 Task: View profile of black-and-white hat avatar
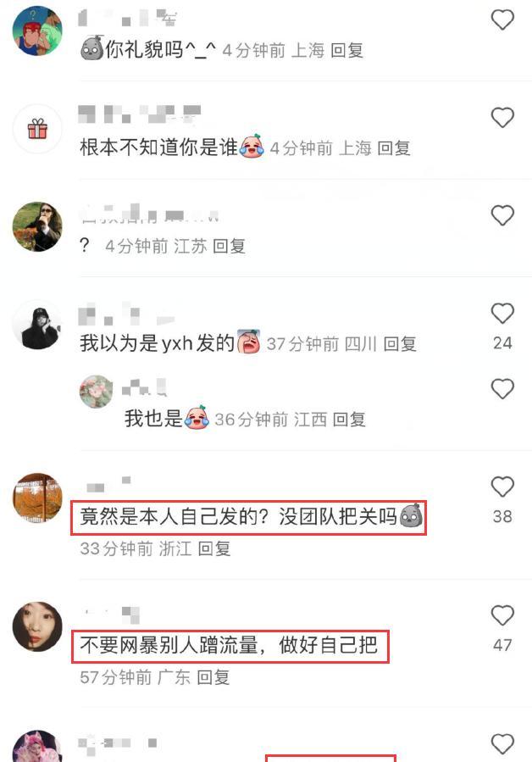(37, 325)
